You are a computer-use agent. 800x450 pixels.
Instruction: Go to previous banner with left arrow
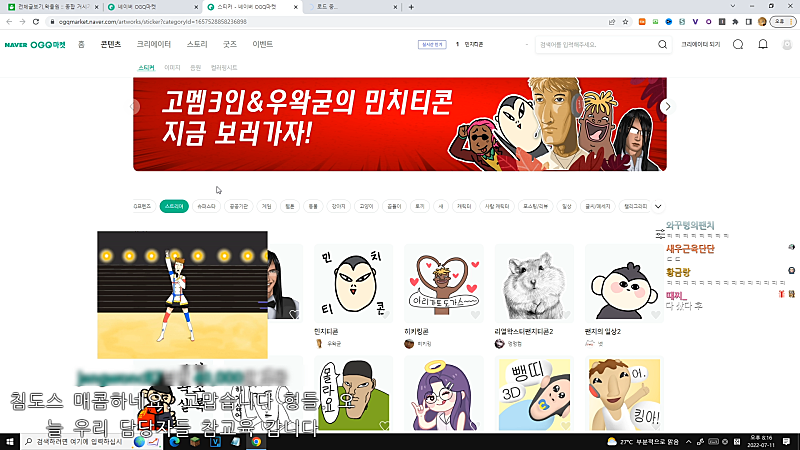(134, 107)
